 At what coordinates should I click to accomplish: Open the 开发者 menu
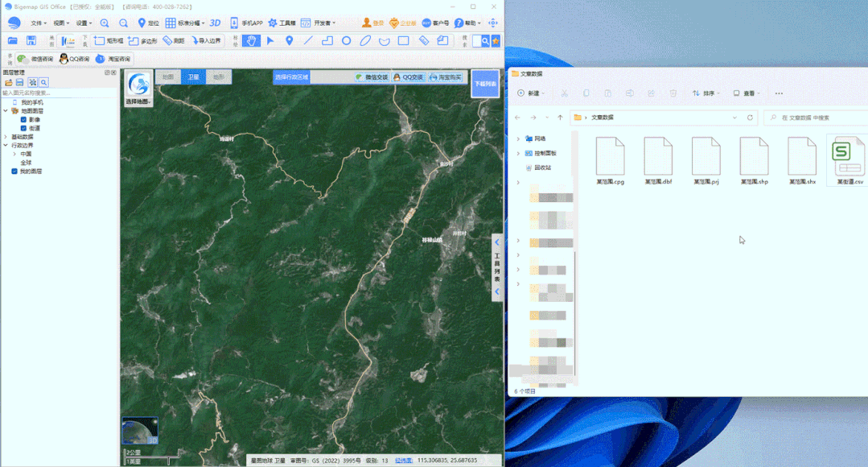[x=319, y=23]
